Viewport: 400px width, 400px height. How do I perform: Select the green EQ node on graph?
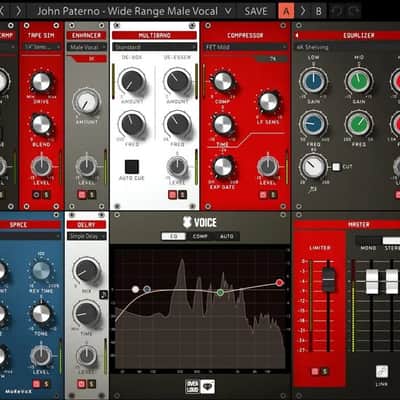220,293
